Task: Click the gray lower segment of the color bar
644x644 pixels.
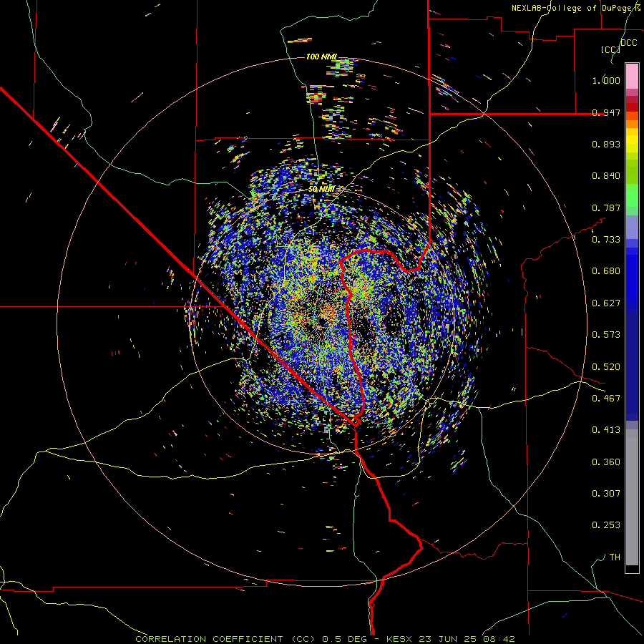Action: (x=632, y=497)
